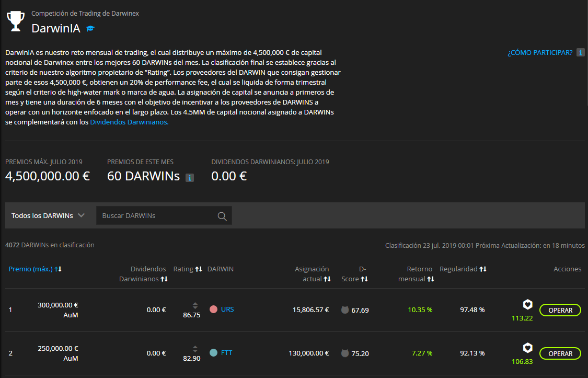Click Competición de Trading de Darwinex breadcrumb
The width and height of the screenshot is (588, 378).
[x=85, y=14]
